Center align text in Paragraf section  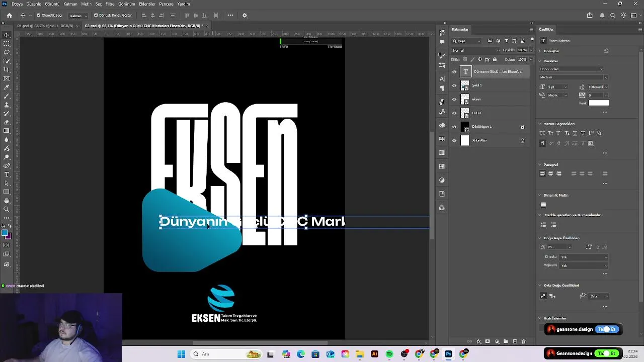coord(550,173)
